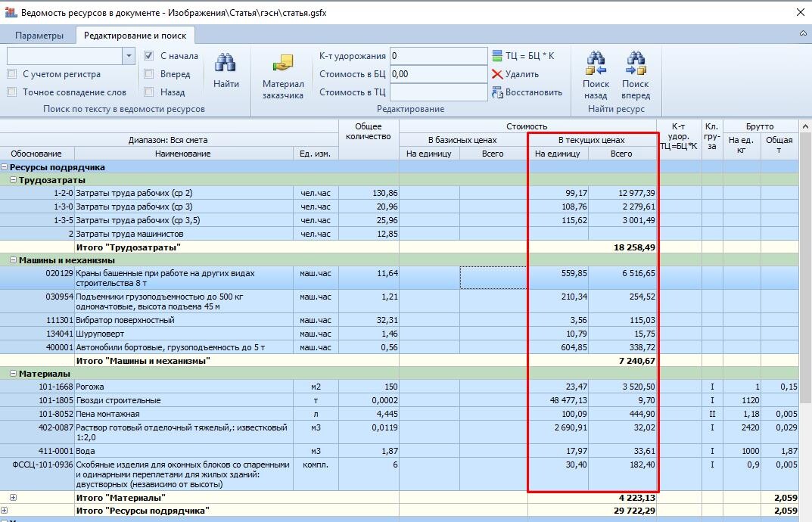
Task: Switch to the Параметры tab
Action: pos(39,36)
